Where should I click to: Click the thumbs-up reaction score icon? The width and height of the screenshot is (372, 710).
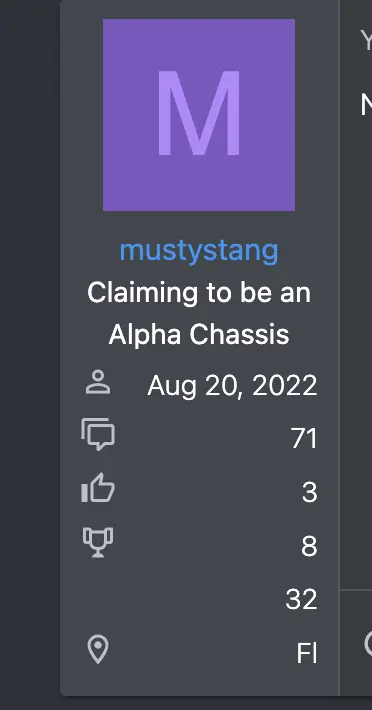(x=98, y=488)
